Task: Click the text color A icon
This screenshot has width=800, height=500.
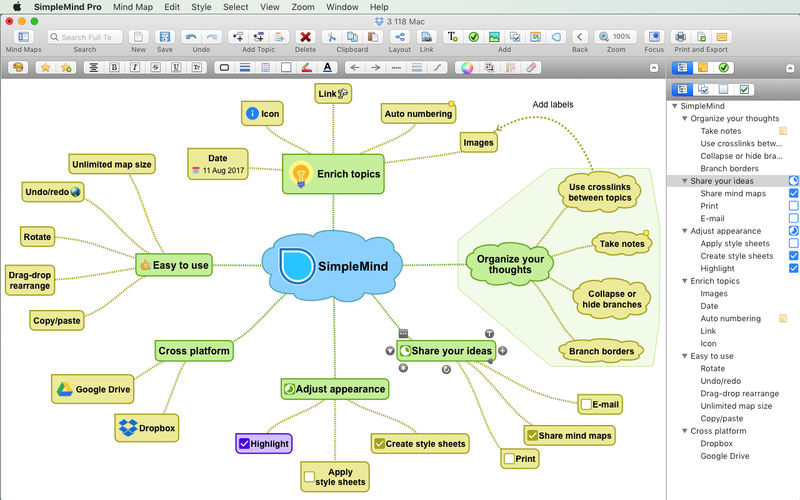Action: 328,67
